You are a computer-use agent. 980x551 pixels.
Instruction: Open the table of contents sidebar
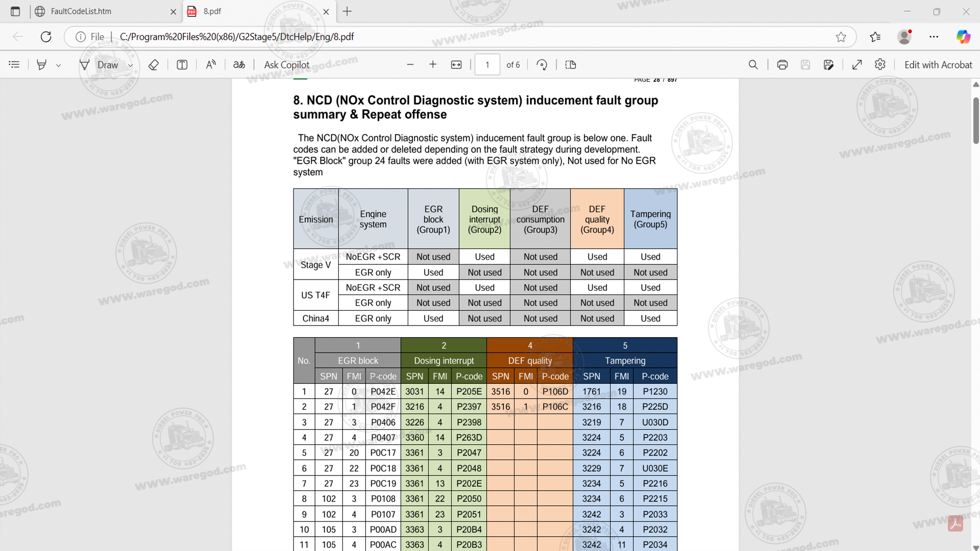click(x=14, y=65)
